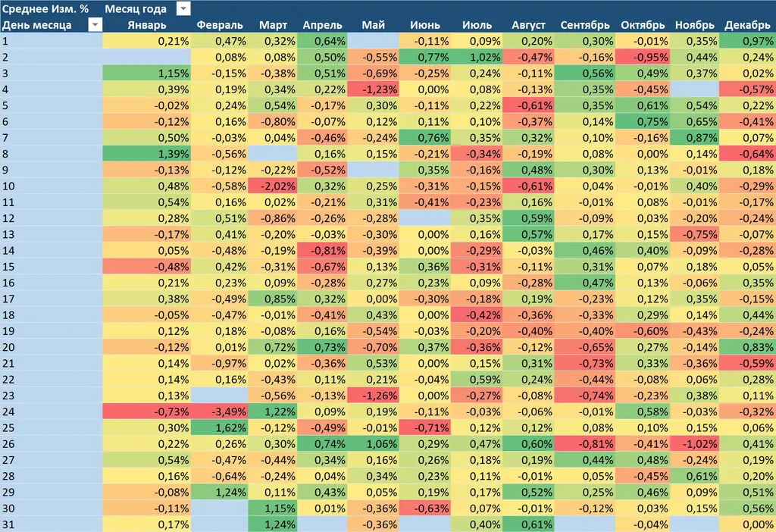Click the Январь column header
The width and height of the screenshot is (776, 532).
(146, 25)
